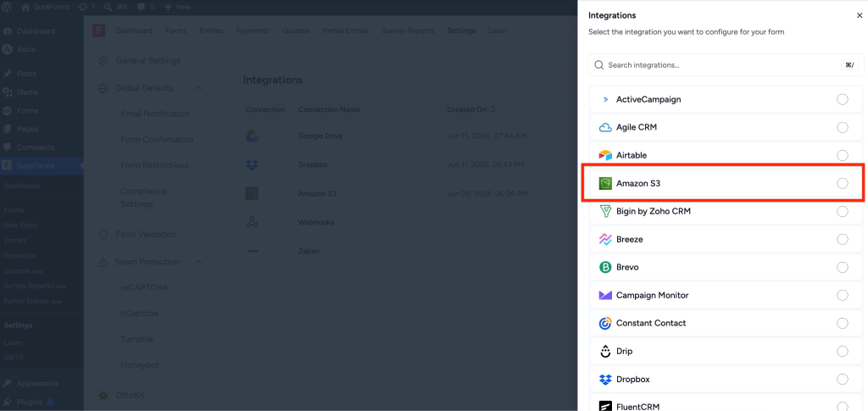Select the ActiveCampaign radio button

(842, 99)
